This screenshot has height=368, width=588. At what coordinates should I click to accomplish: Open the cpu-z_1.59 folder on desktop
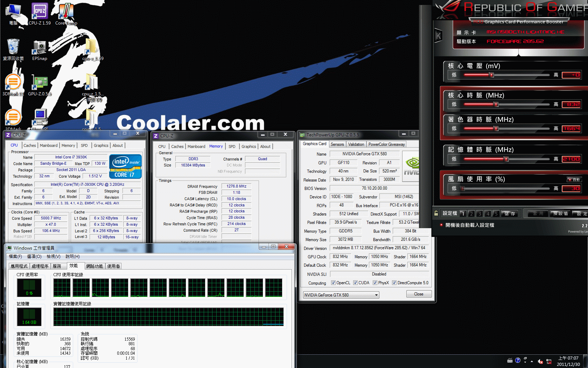[x=92, y=49]
